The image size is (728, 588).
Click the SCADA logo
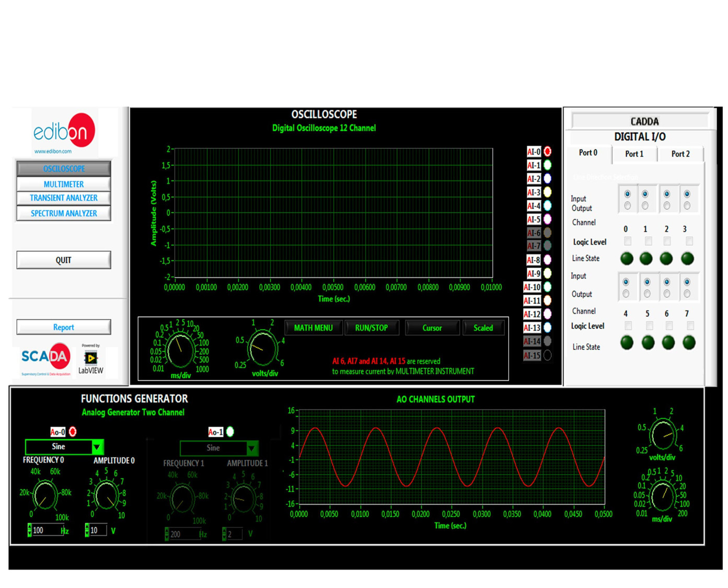click(44, 358)
